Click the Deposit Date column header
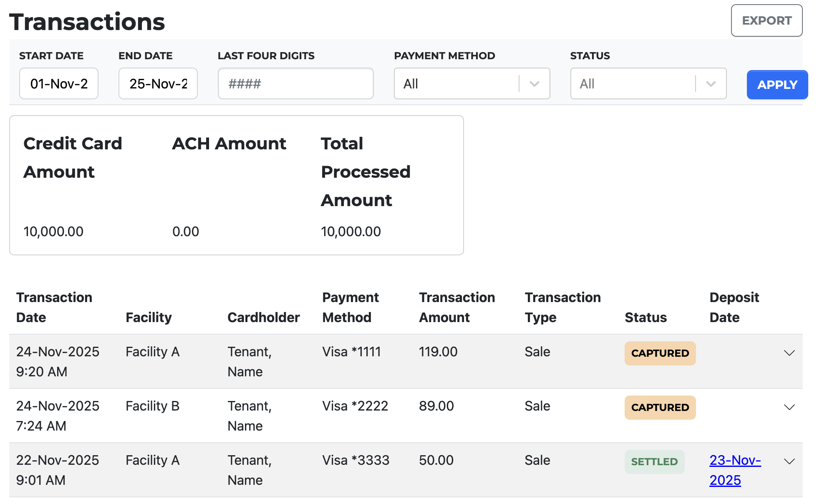The image size is (817, 504). pyautogui.click(x=734, y=307)
